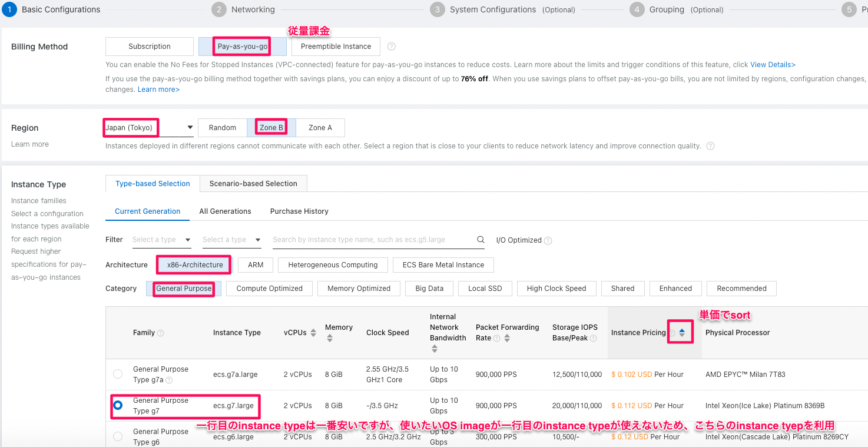Select the ecs.g7.large radio button
The width and height of the screenshot is (868, 447).
tap(118, 405)
